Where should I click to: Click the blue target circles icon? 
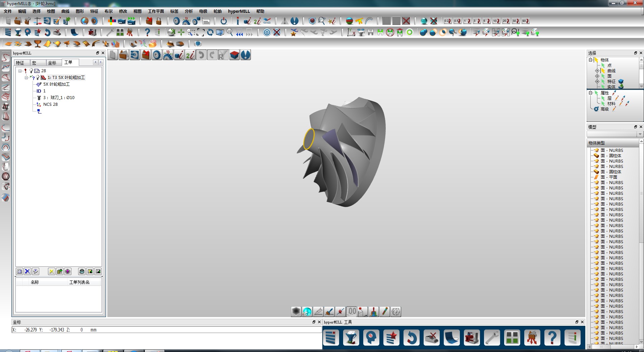click(267, 32)
